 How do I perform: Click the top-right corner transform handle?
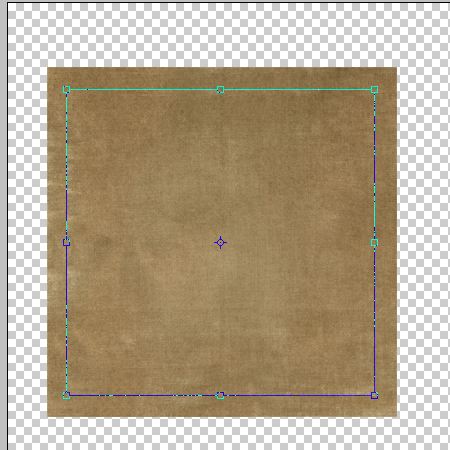coord(374,89)
